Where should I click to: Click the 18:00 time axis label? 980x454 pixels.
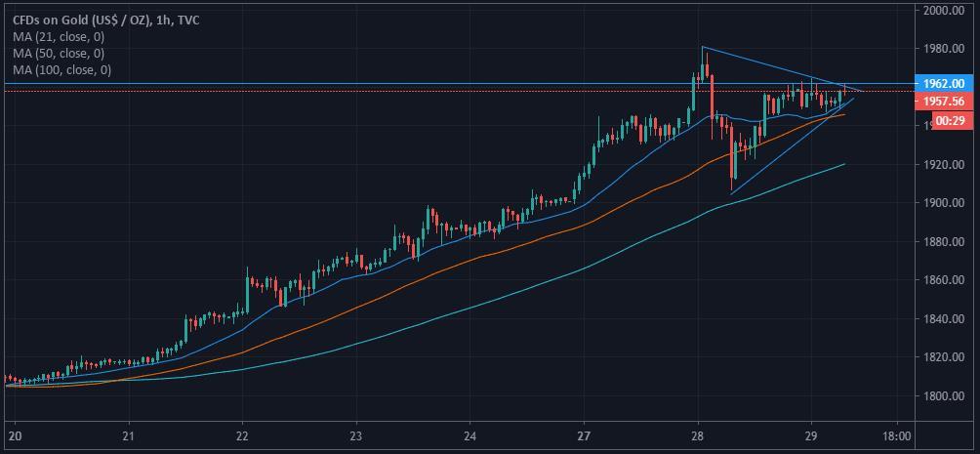click(x=897, y=435)
